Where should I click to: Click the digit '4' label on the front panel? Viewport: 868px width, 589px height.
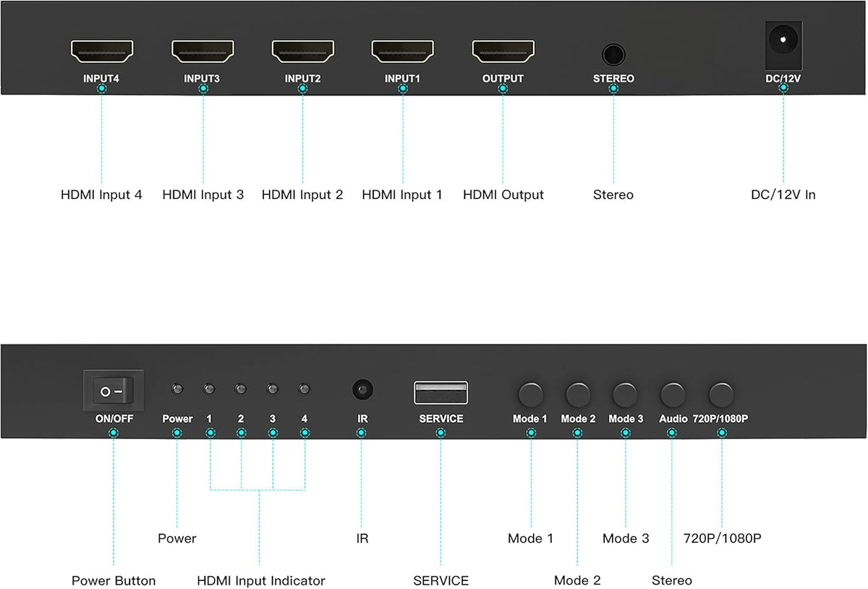pos(305,419)
